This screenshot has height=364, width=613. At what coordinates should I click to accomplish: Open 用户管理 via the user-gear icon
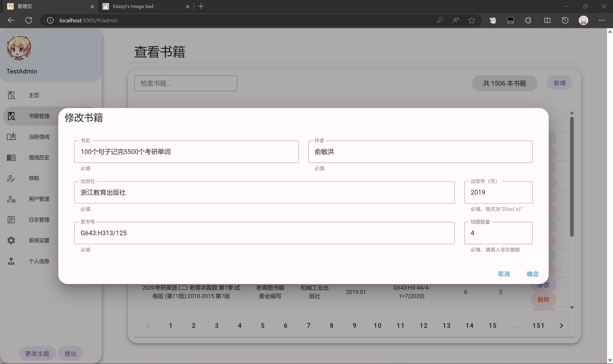tap(11, 199)
